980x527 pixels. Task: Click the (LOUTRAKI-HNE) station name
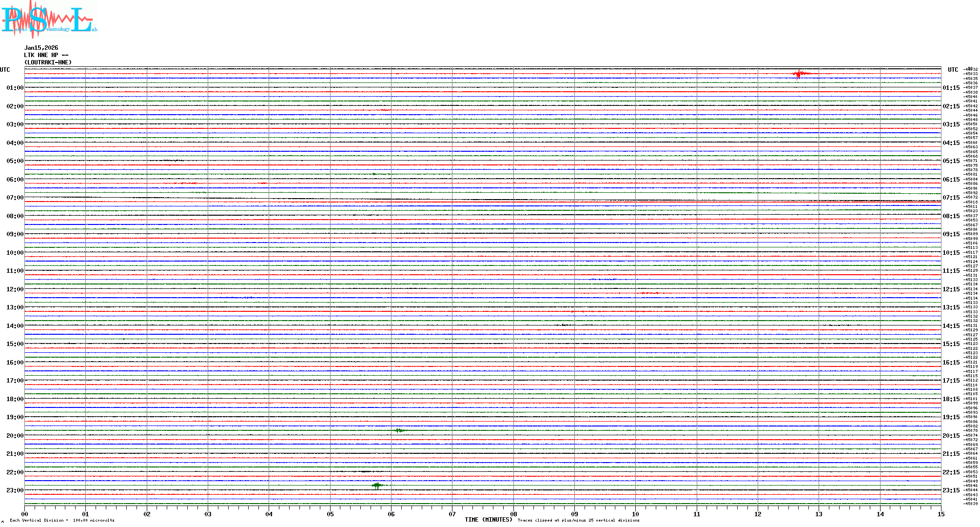coord(48,62)
